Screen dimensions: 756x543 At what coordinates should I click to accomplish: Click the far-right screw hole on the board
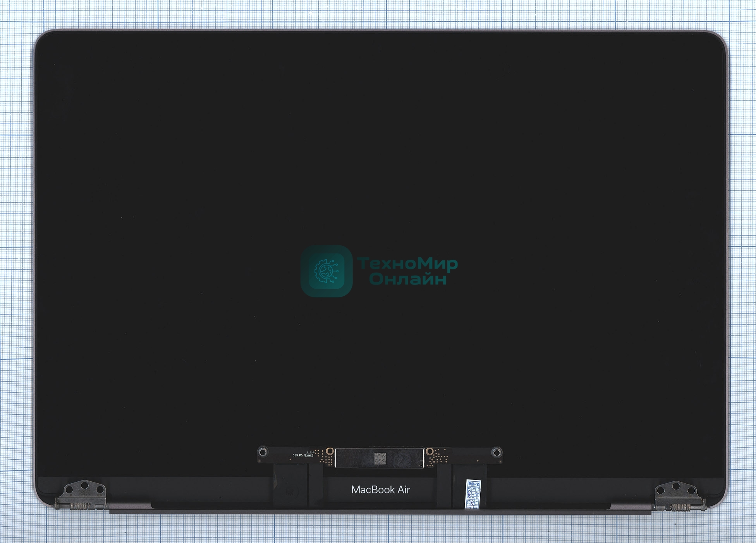pos(497,452)
